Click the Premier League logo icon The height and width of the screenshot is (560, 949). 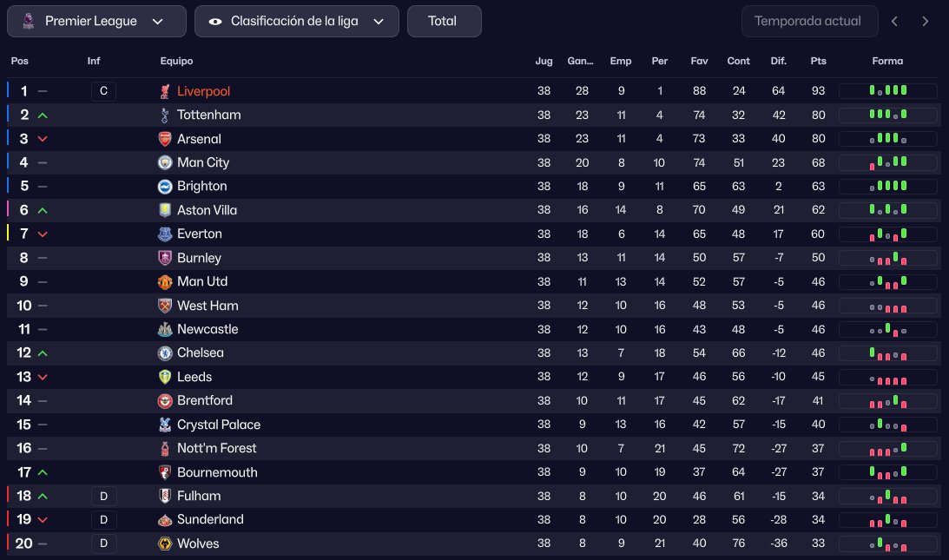coord(28,21)
